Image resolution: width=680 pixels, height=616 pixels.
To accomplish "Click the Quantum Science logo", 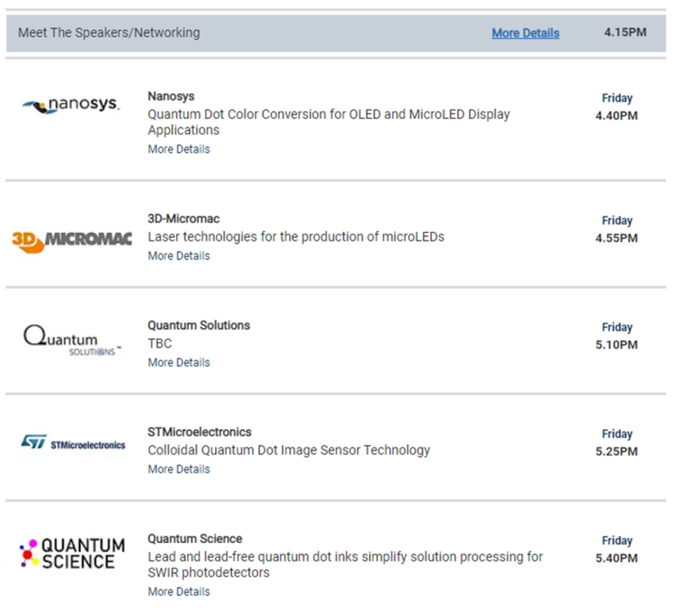I will pyautogui.click(x=72, y=553).
